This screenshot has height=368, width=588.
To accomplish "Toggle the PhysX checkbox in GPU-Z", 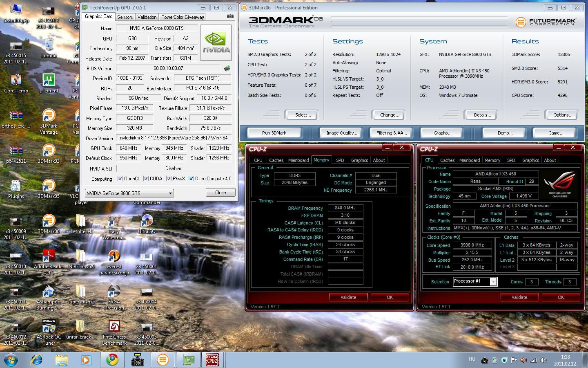I will (x=169, y=179).
